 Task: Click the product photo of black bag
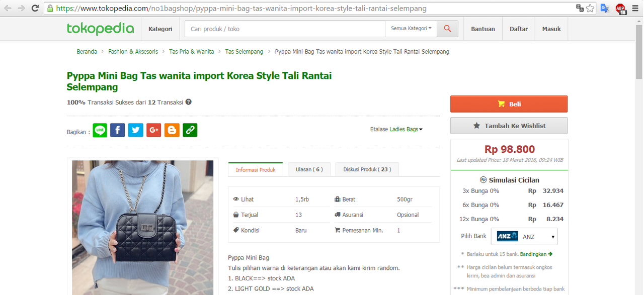(x=142, y=227)
